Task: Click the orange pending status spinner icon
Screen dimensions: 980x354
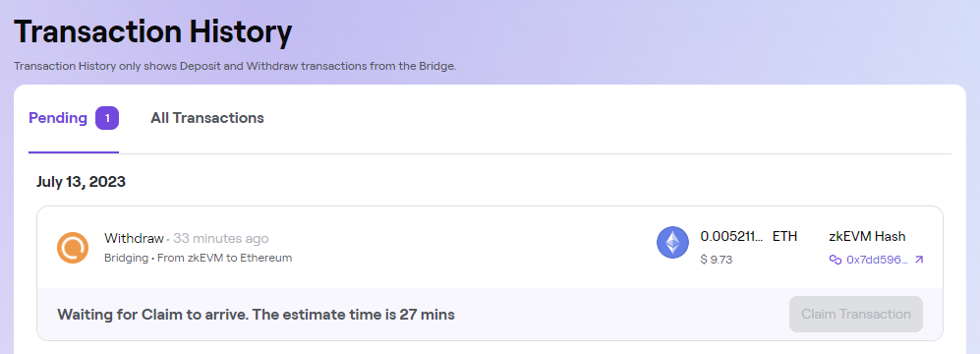Action: [x=73, y=247]
